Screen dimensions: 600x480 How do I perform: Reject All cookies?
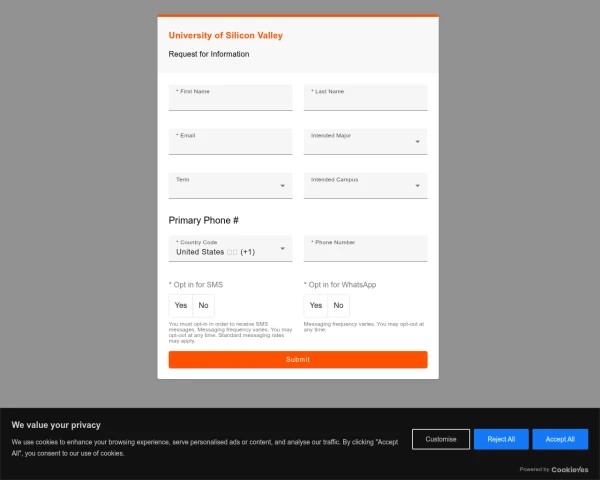[501, 439]
